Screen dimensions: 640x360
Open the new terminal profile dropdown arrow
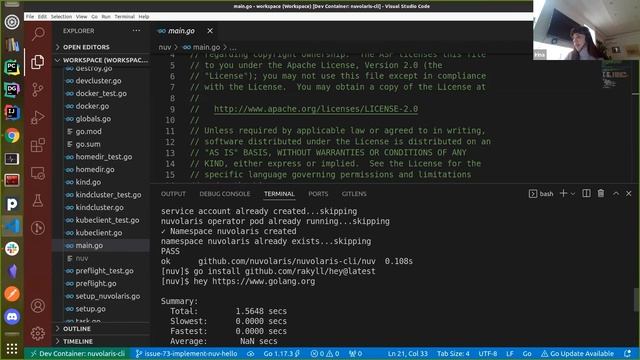click(x=573, y=194)
